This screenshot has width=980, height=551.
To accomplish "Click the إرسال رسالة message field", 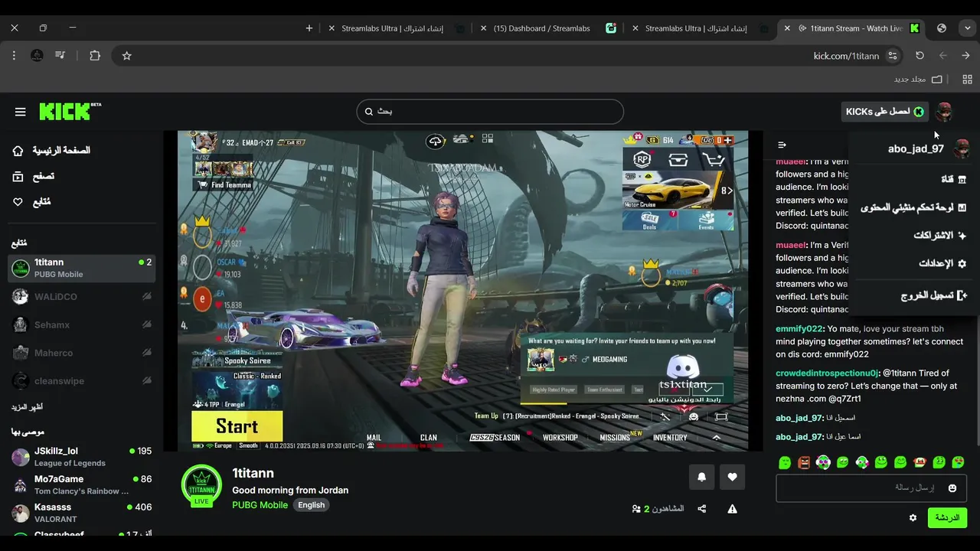I will (871, 488).
